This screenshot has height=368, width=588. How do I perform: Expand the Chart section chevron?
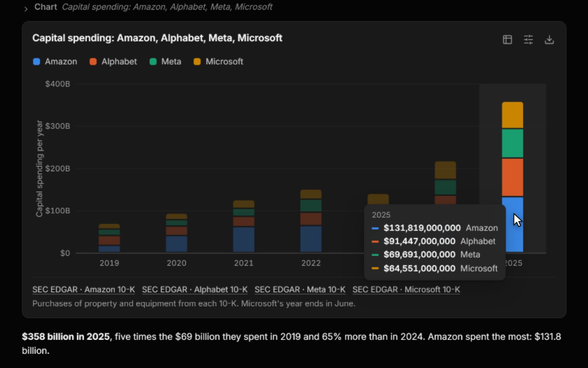[26, 9]
